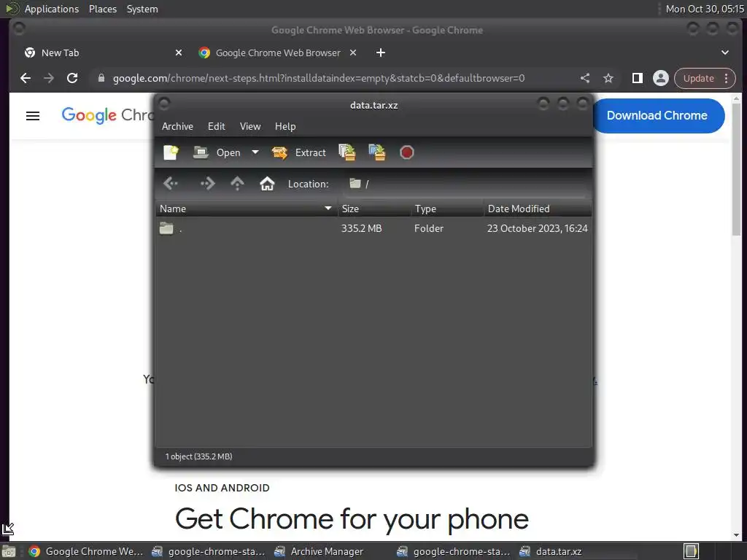Go back with archive navigation arrow
The width and height of the screenshot is (747, 560).
click(x=171, y=183)
